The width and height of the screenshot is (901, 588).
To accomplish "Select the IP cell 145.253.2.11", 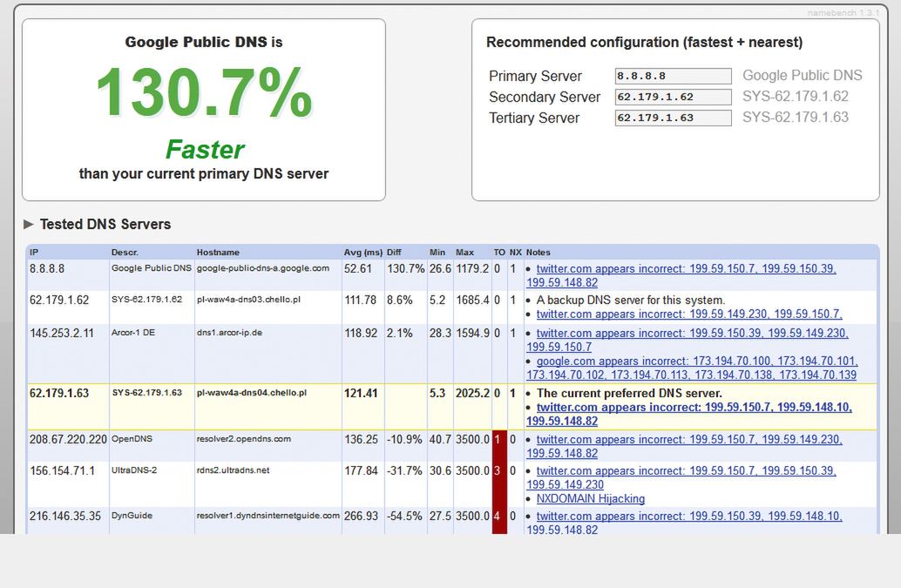I will click(x=62, y=333).
